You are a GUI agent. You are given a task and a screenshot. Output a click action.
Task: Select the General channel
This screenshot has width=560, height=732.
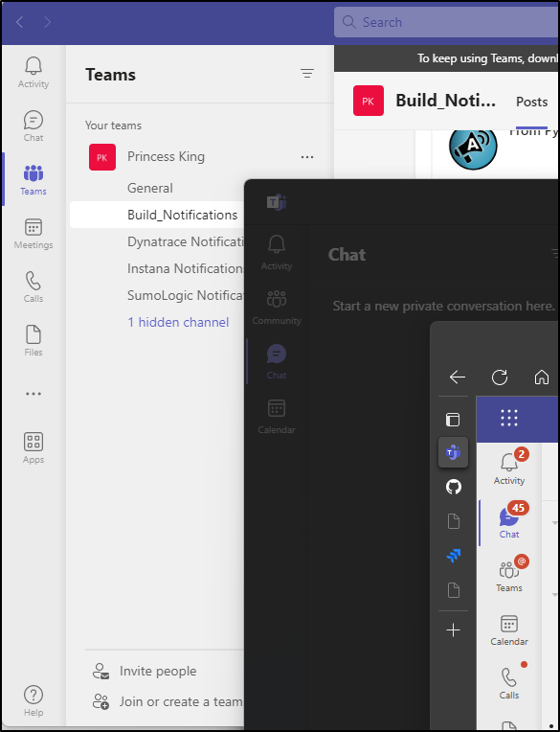[x=150, y=188]
